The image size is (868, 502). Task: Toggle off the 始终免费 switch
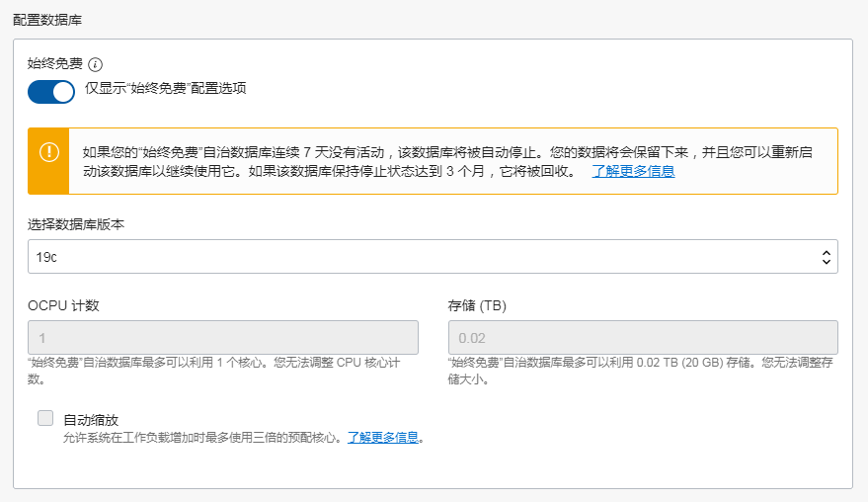point(51,92)
